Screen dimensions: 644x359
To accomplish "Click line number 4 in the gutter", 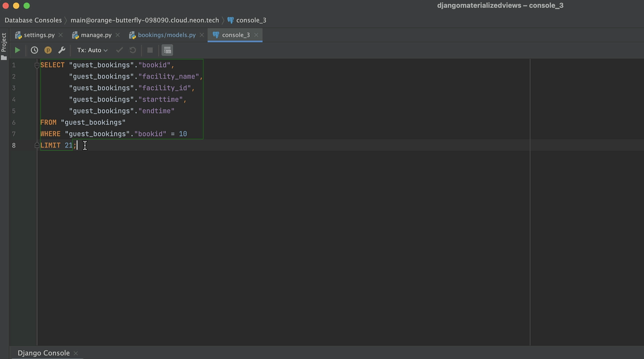I will tap(14, 99).
